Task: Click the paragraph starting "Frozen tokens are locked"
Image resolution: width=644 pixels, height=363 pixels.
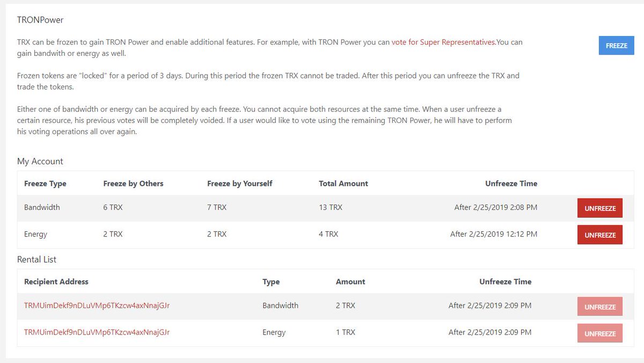Action: coord(268,81)
